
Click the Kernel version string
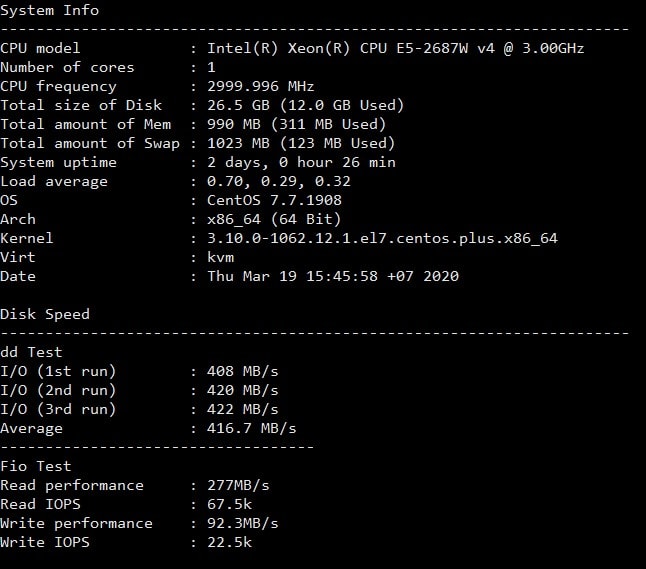(x=382, y=238)
